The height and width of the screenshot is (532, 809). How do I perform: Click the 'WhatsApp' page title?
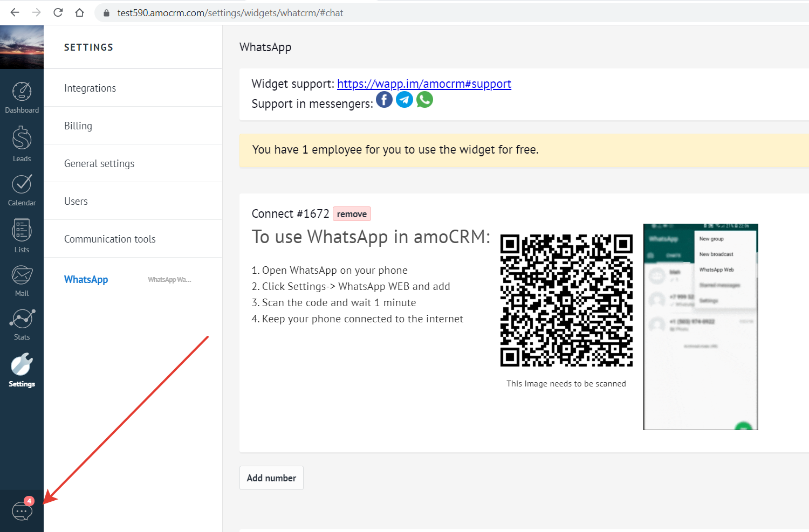(x=265, y=47)
